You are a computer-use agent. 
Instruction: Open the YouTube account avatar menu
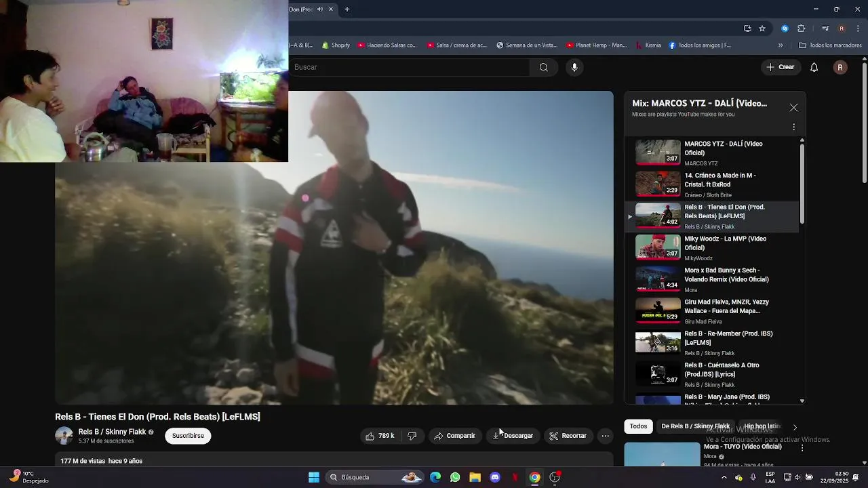(840, 67)
